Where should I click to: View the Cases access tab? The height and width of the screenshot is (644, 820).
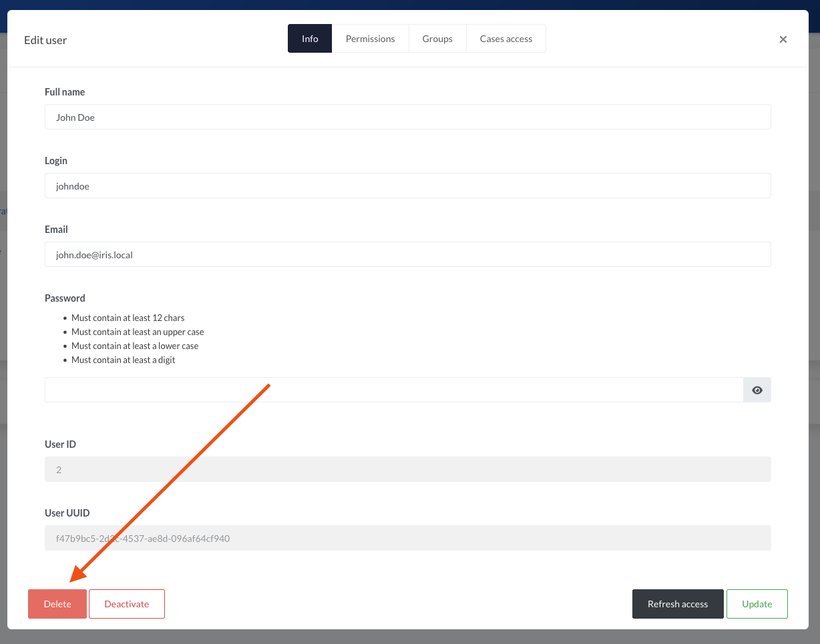[505, 38]
